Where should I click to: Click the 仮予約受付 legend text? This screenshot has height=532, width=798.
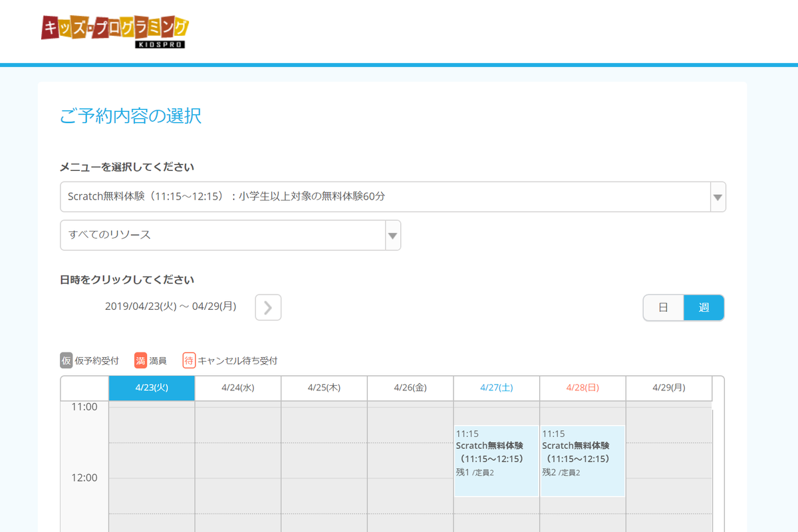[97, 361]
